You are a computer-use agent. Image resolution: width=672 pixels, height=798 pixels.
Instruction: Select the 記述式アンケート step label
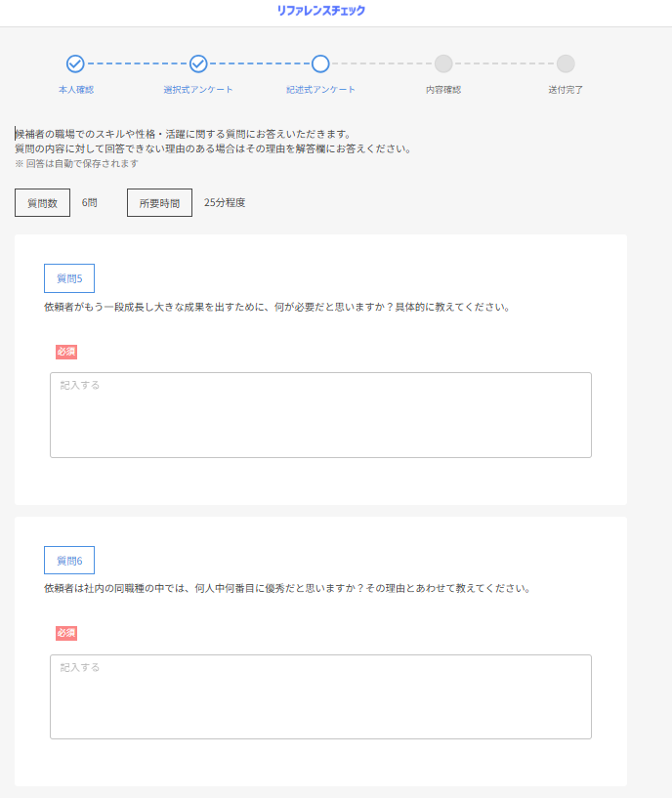click(x=320, y=90)
